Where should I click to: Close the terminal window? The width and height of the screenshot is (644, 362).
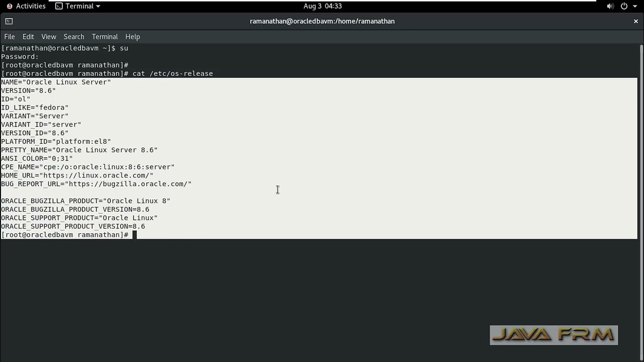[x=635, y=21]
